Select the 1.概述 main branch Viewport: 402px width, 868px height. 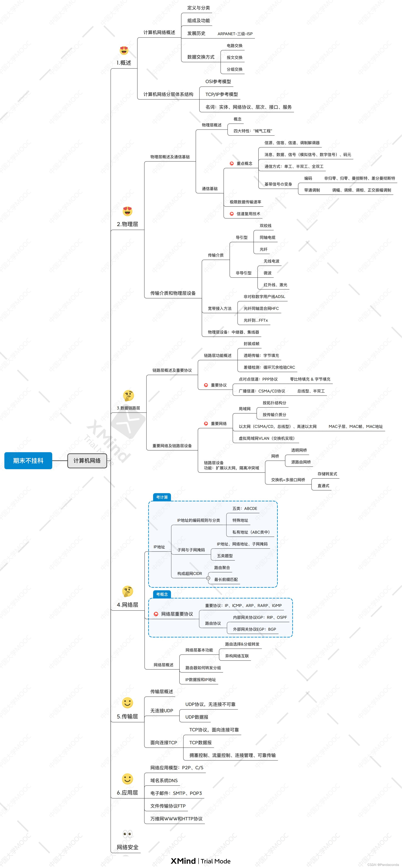124,63
